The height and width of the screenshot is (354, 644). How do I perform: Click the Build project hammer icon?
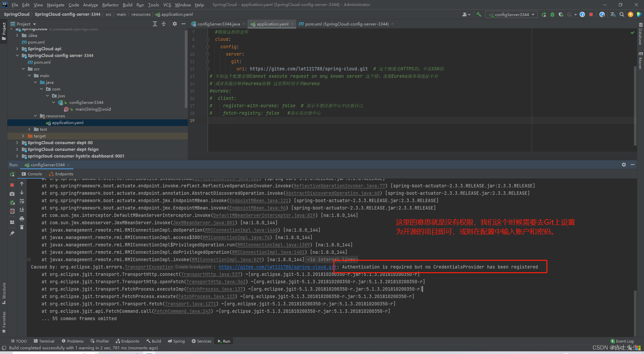pyautogui.click(x=479, y=14)
